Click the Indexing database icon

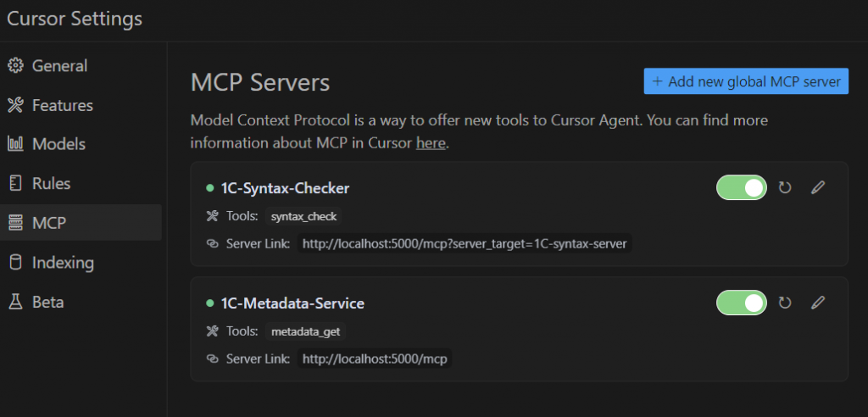(15, 262)
